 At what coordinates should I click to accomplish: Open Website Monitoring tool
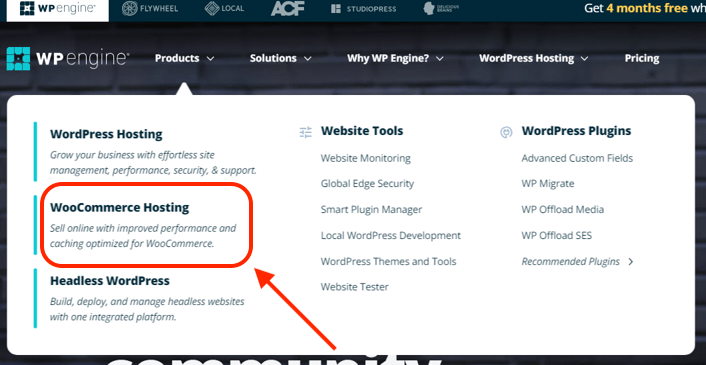click(366, 158)
